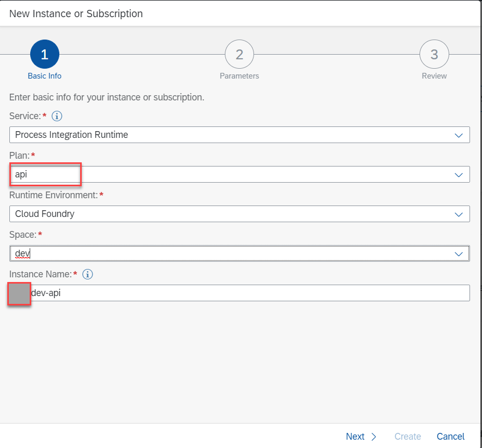Jump to step 2 circle in wizard
The height and width of the screenshot is (448, 482).
coord(239,54)
